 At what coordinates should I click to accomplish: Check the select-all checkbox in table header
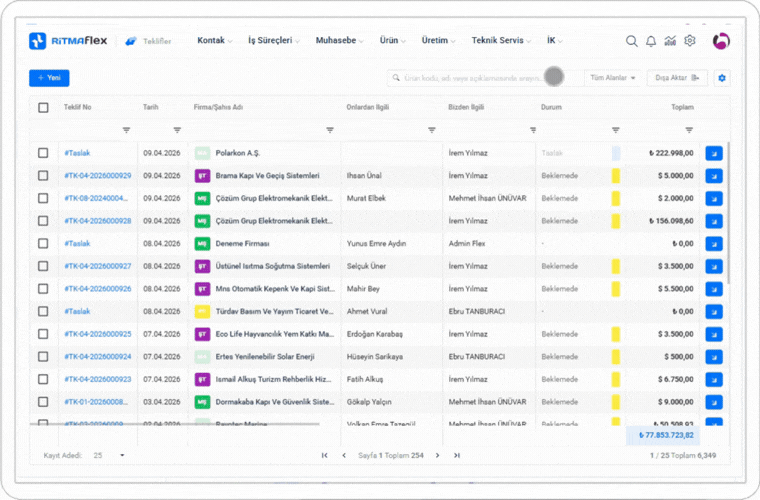click(x=43, y=107)
